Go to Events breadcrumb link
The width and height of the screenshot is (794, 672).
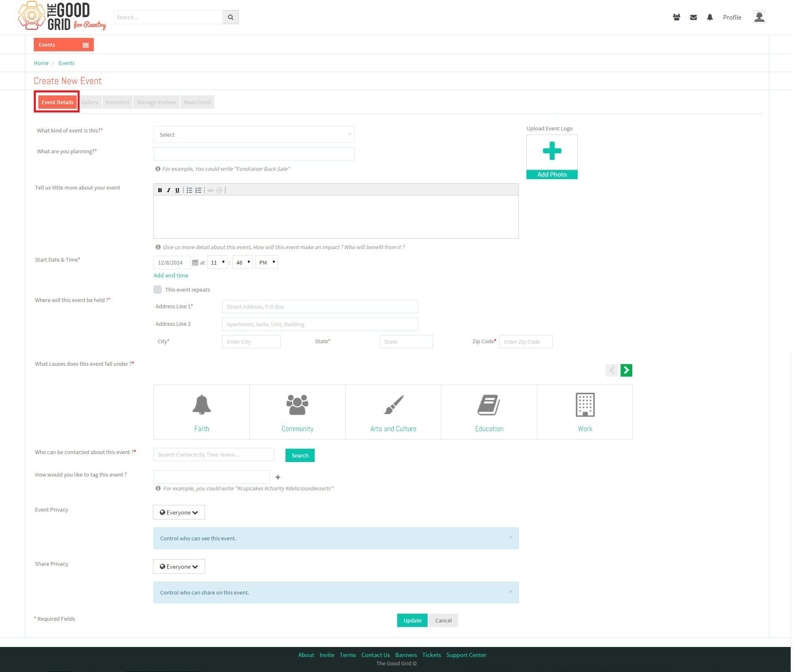(x=66, y=63)
